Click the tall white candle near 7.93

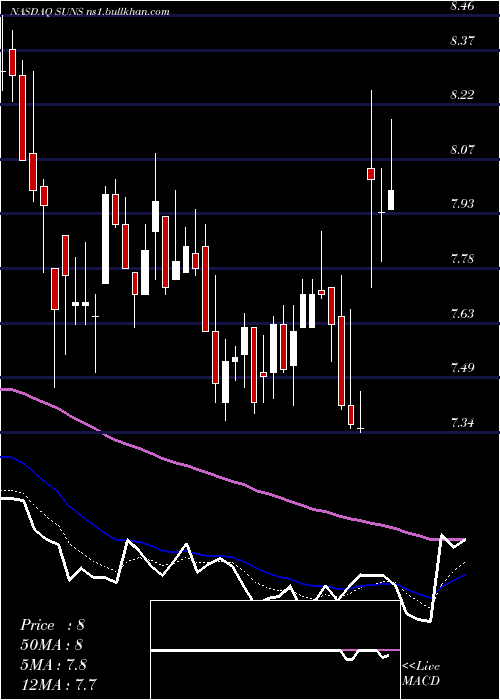[x=105, y=239]
